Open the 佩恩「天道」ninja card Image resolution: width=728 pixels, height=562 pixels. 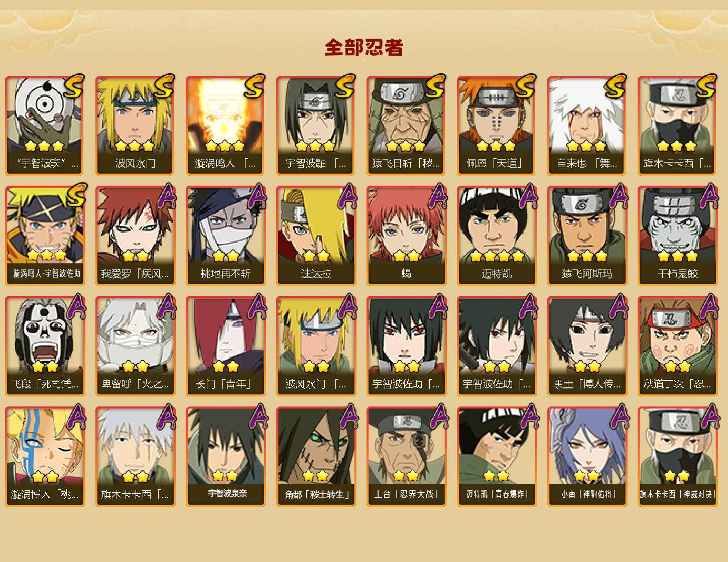[497, 125]
